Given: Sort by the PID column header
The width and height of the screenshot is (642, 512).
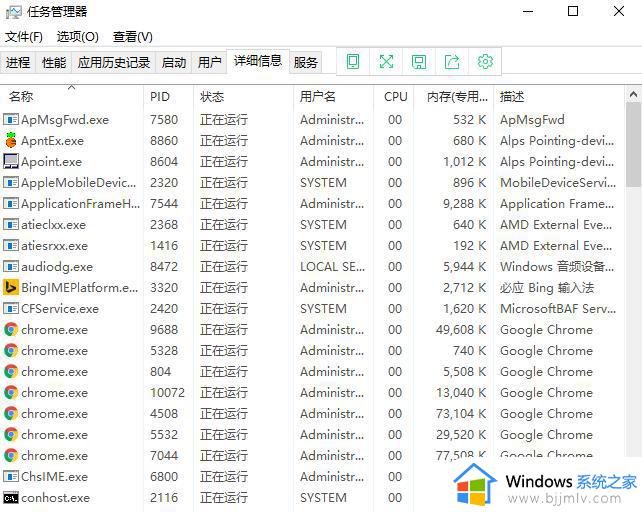Looking at the screenshot, I should pyautogui.click(x=168, y=97).
